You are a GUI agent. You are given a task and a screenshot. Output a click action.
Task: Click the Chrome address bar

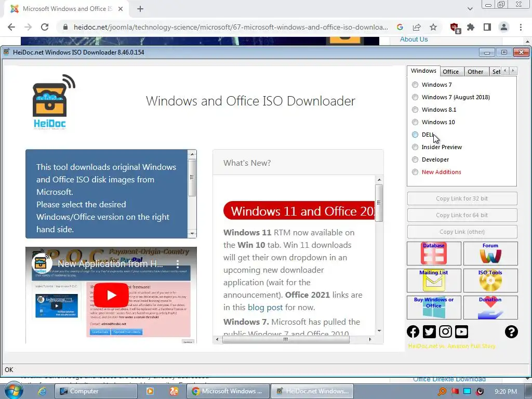[231, 27]
